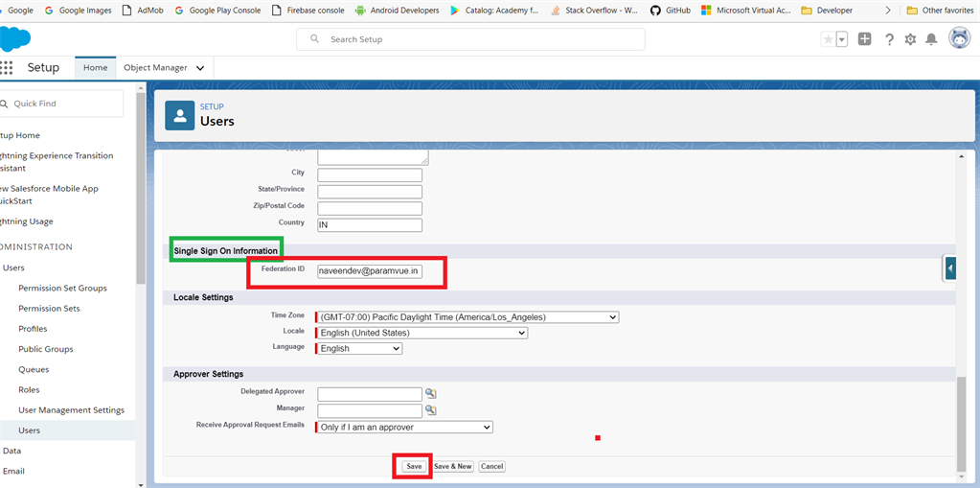Image resolution: width=980 pixels, height=488 pixels.
Task: Open Permission Set Groups in sidebar
Action: pyautogui.click(x=62, y=289)
